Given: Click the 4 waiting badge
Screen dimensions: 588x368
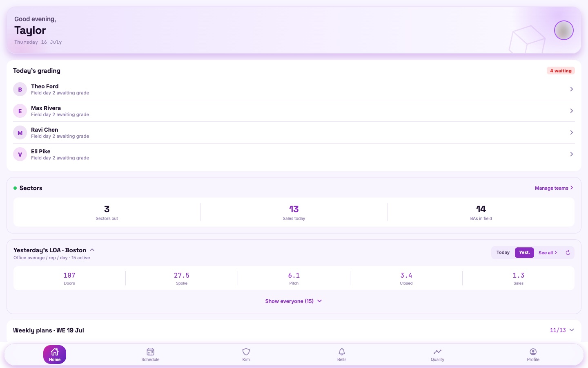Looking at the screenshot, I should [561, 71].
